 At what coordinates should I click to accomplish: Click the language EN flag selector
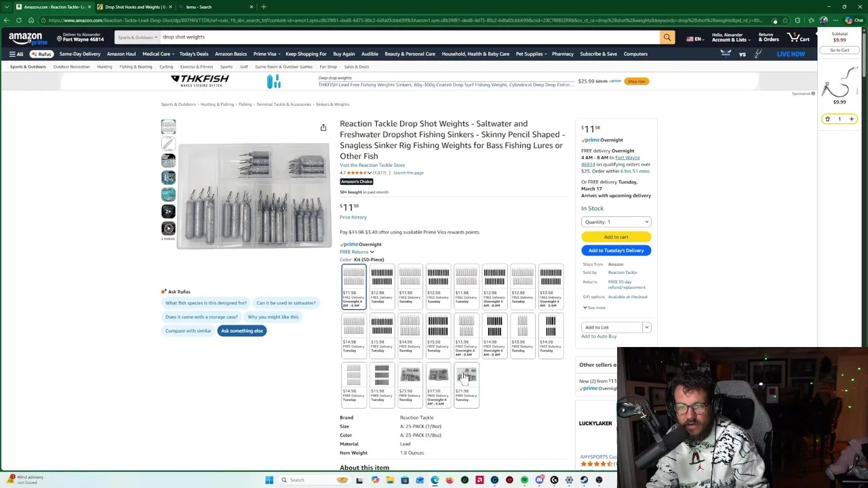(694, 39)
